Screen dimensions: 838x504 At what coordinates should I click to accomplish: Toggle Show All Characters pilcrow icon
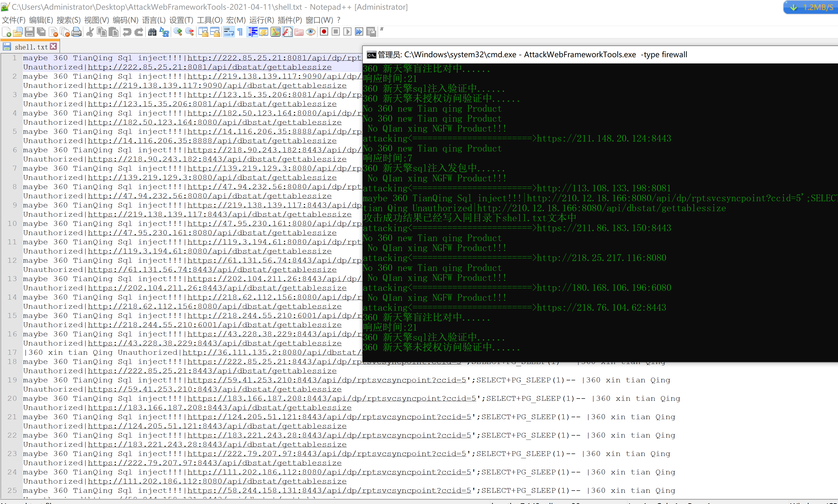240,32
